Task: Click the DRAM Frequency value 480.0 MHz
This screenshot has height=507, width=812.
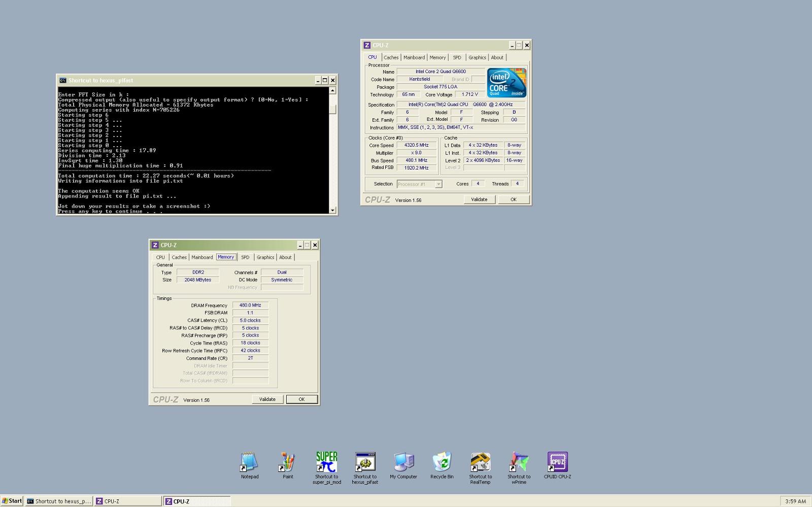Action: (250, 306)
